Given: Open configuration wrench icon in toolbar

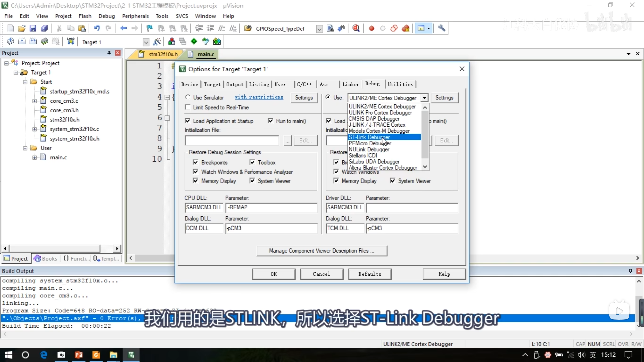Looking at the screenshot, I should tap(441, 28).
